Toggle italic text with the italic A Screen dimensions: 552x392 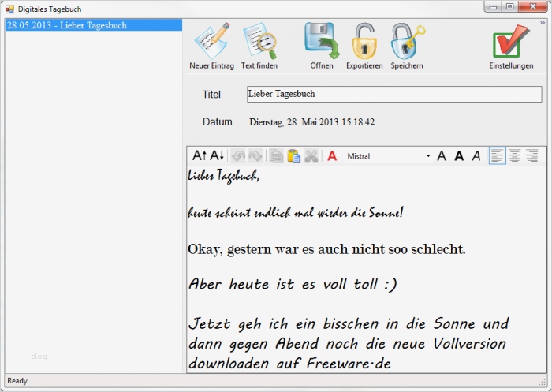coord(476,156)
